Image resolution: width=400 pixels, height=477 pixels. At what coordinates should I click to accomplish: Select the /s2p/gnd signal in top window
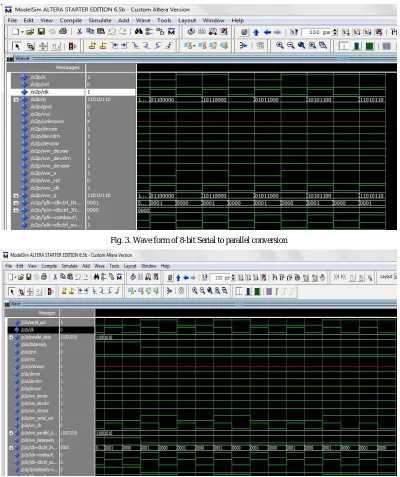coord(41,107)
